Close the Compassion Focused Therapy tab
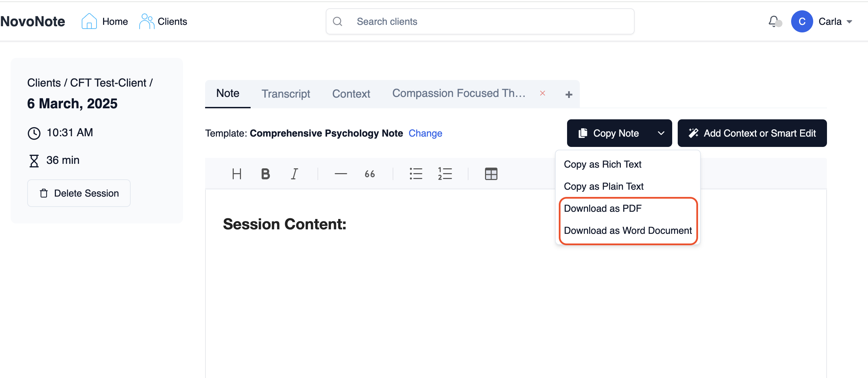Viewport: 868px width, 378px height. point(542,93)
